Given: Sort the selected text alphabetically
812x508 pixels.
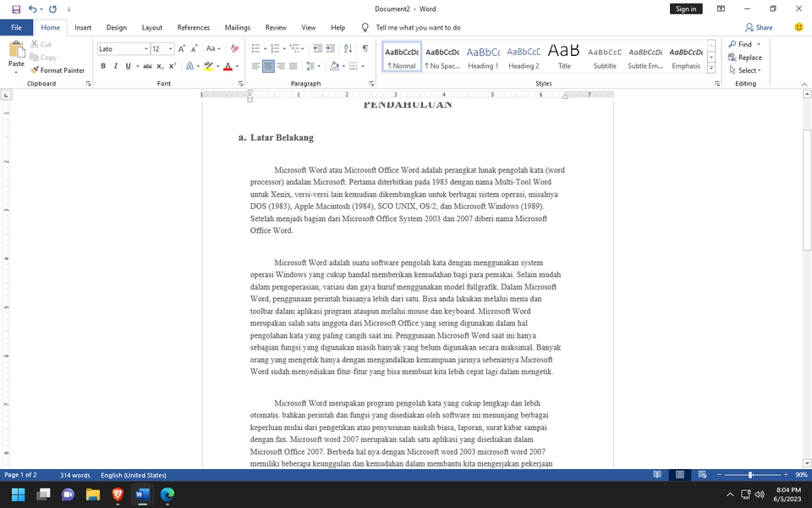Looking at the screenshot, I should 348,49.
